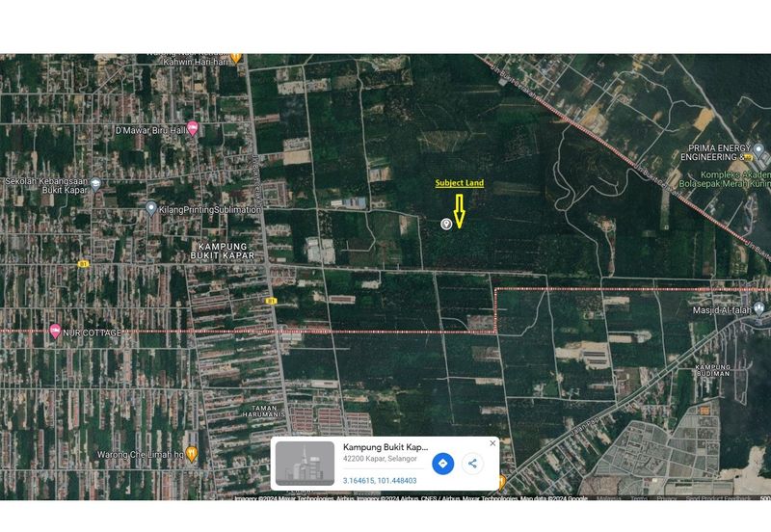Open the KilangPrintingSublimation location pin
This screenshot has width=771, height=532.
(x=151, y=208)
